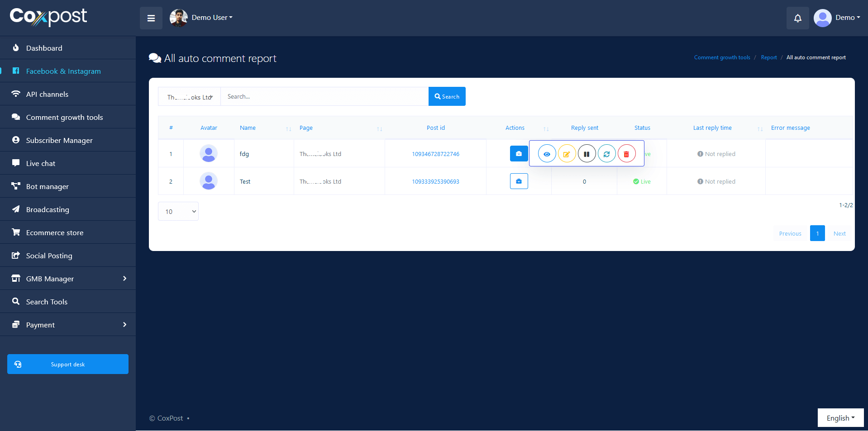Toggle sidebar with hamburger menu icon
Viewport: 868px width, 431px height.
pos(151,18)
